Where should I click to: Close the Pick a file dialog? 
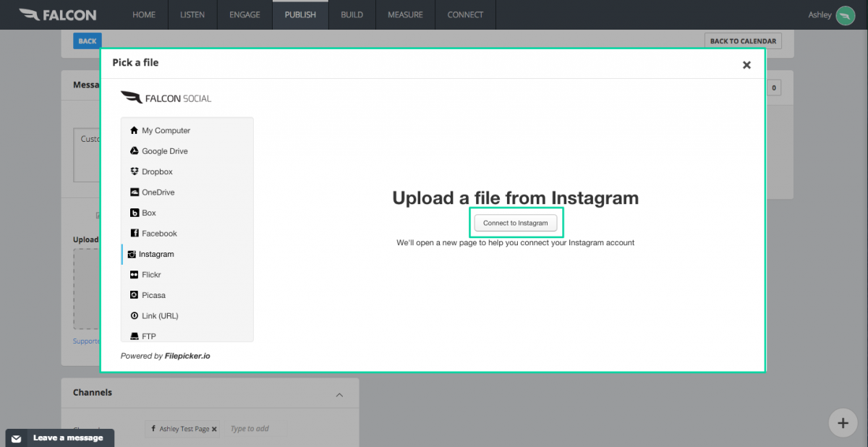point(746,65)
